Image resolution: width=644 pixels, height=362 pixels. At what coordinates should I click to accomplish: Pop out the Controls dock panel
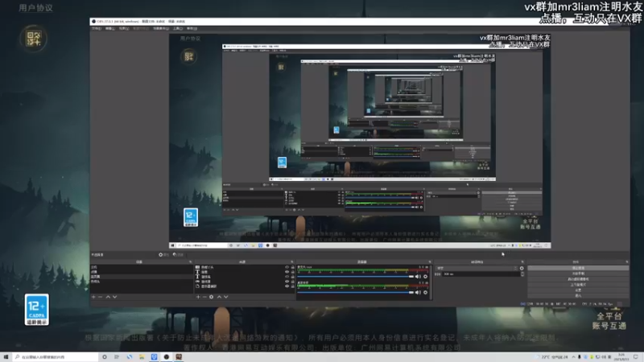627,262
